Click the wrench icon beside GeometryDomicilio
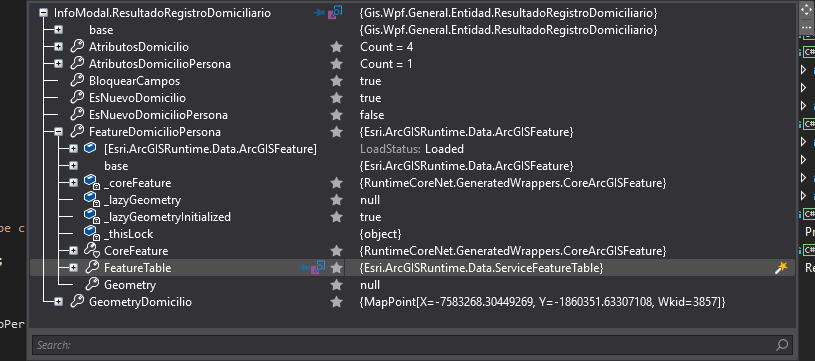Viewport: 815px width, 361px height. [x=76, y=302]
